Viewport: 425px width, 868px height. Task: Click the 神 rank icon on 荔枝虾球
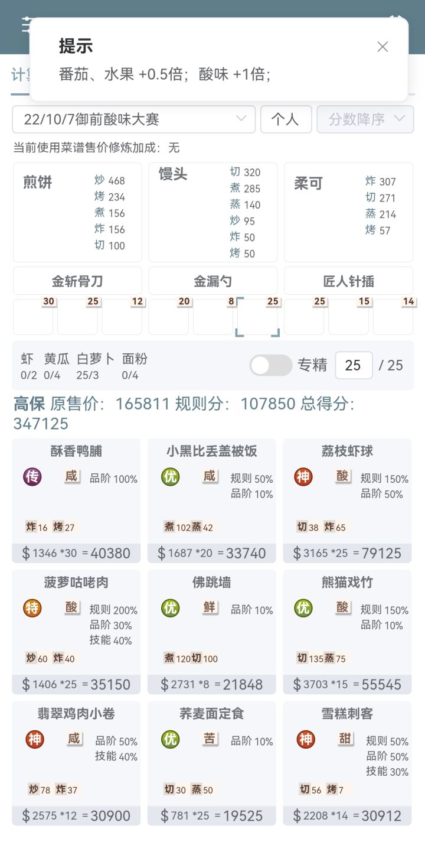(303, 477)
